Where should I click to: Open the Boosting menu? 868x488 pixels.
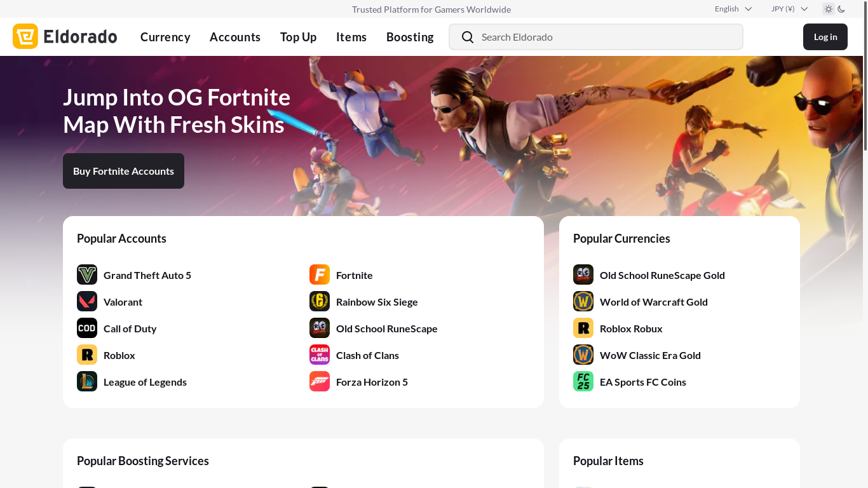tap(410, 37)
